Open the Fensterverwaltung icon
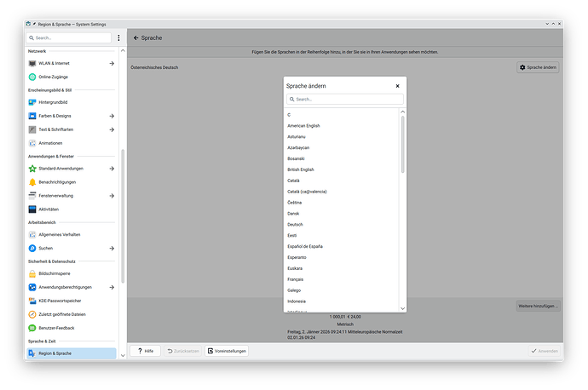 32,196
